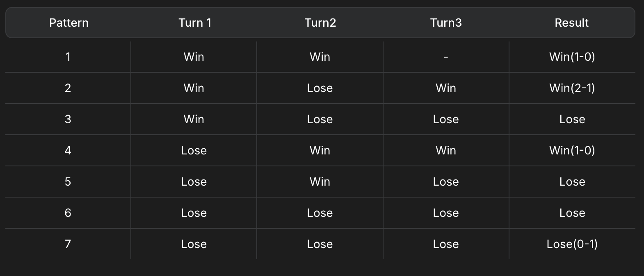Select pattern number 4 cell
Image resolution: width=644 pixels, height=276 pixels.
coord(68,150)
